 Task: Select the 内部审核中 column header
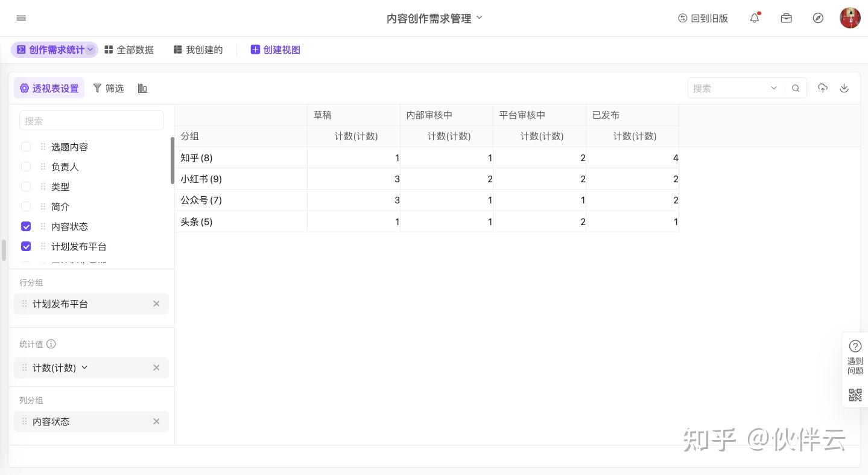(x=447, y=115)
